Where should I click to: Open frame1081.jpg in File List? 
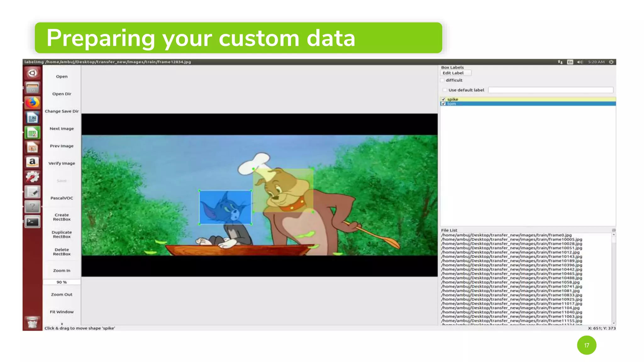[510, 291]
